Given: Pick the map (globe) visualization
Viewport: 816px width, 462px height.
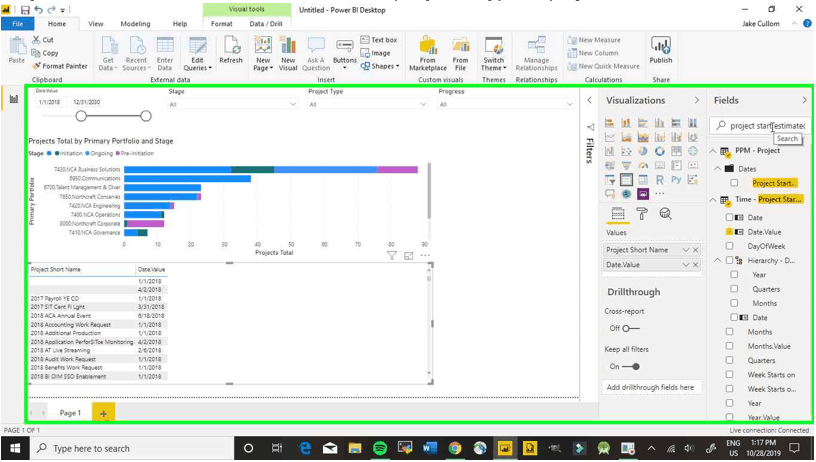Looking at the screenshot, I should (693, 151).
